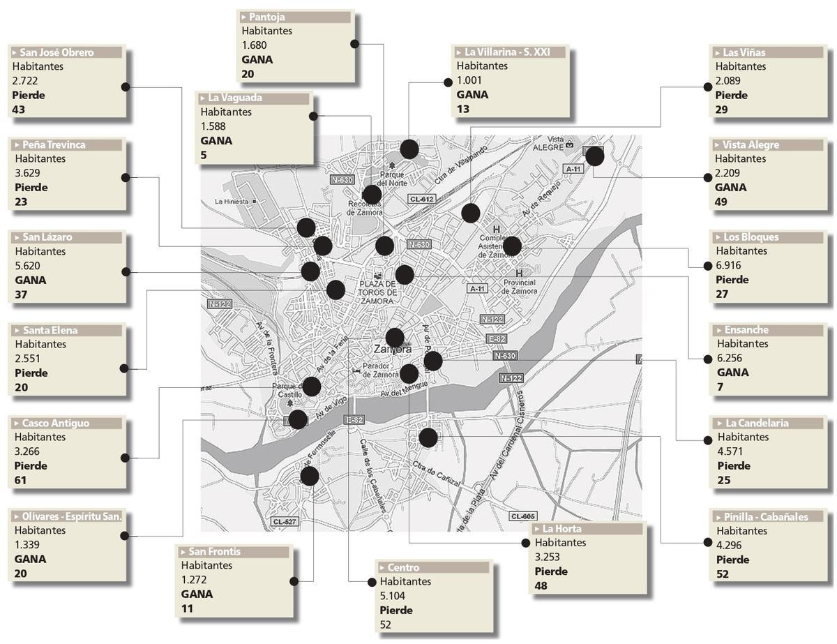Viewport: 837px width, 644px height.
Task: Select the Los Bloques header label
Action: click(x=751, y=237)
